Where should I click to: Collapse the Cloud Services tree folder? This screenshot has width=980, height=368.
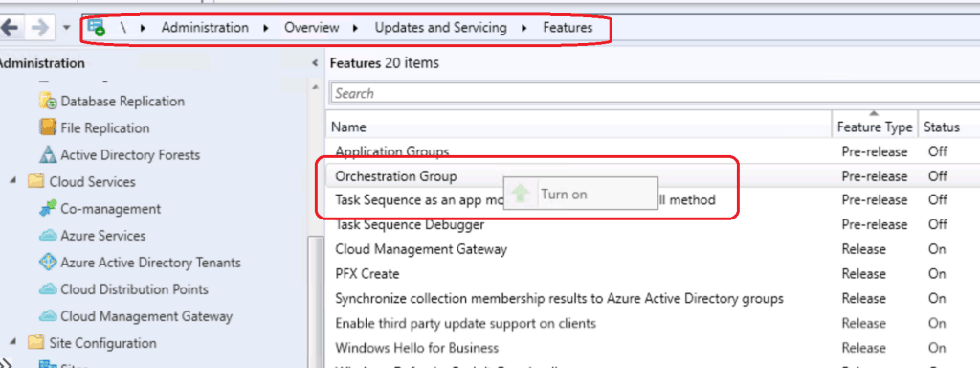click(x=13, y=181)
